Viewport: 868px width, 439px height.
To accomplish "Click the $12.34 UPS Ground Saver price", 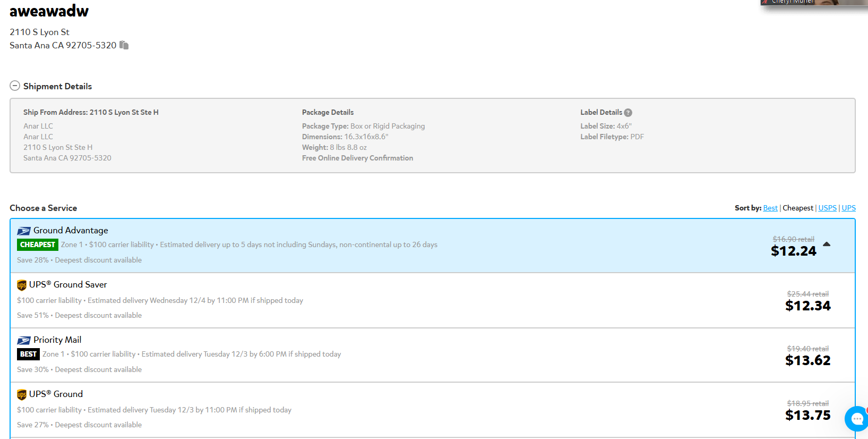I will pos(807,306).
